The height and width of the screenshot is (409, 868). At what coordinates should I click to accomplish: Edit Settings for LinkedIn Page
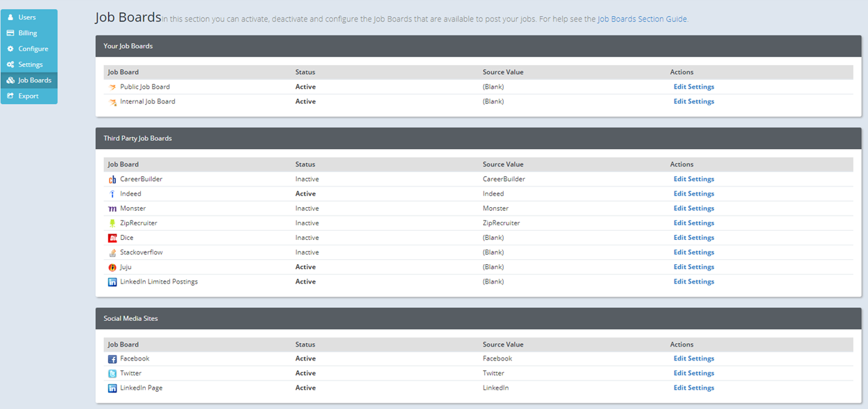(693, 388)
